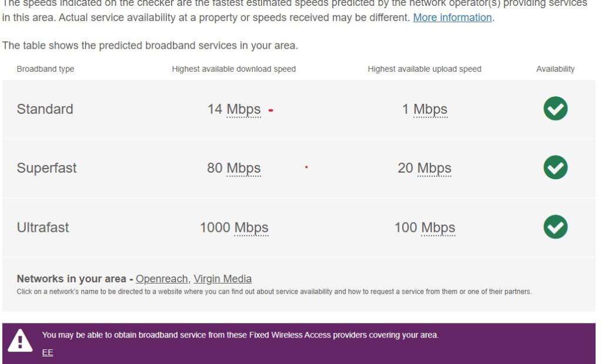Screen dimensions: 602x364
Task: Click the Highest available download speed header
Action: [233, 69]
